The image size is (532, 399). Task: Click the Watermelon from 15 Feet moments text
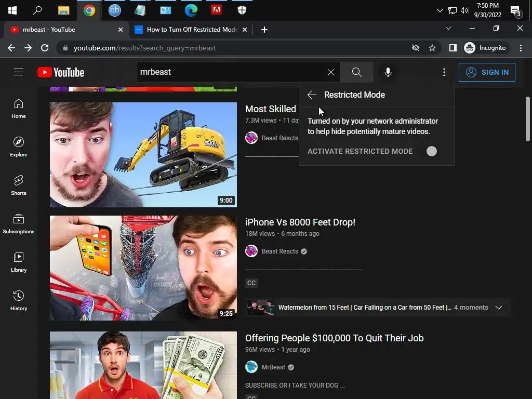[x=365, y=308]
